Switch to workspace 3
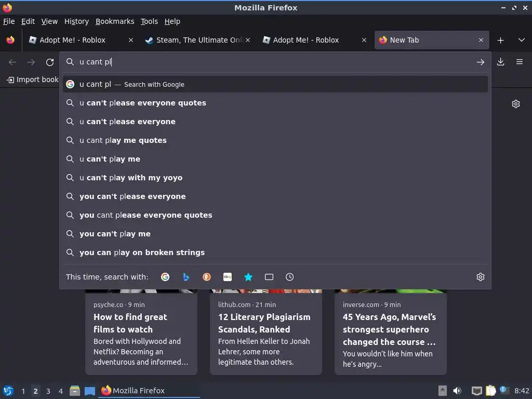Screen dimensions: 532x399 coord(48,391)
